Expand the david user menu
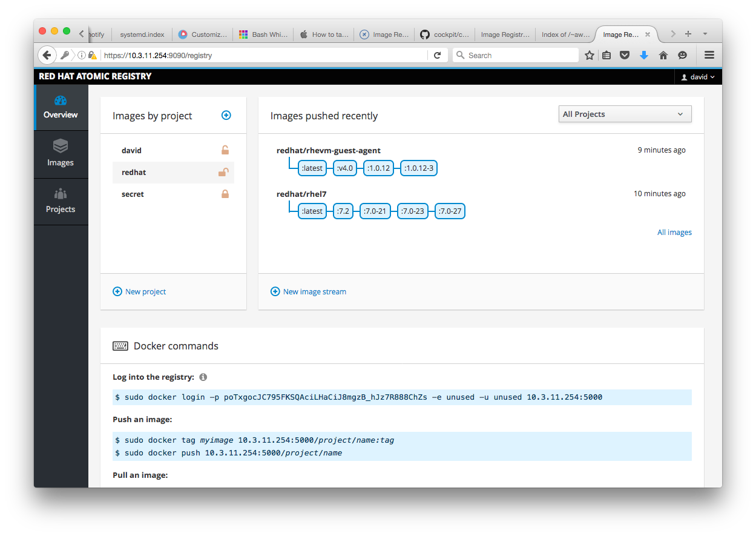The width and height of the screenshot is (756, 536). pyautogui.click(x=698, y=77)
